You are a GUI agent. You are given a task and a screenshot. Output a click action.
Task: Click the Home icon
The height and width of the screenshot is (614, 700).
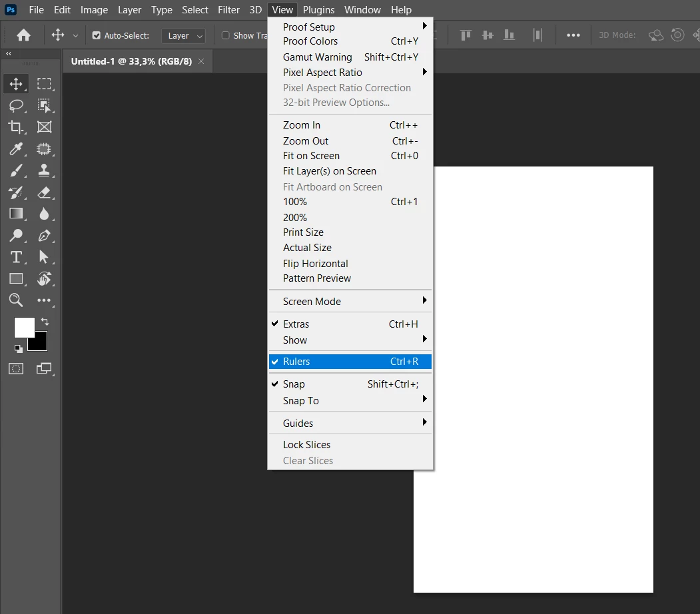click(x=24, y=35)
